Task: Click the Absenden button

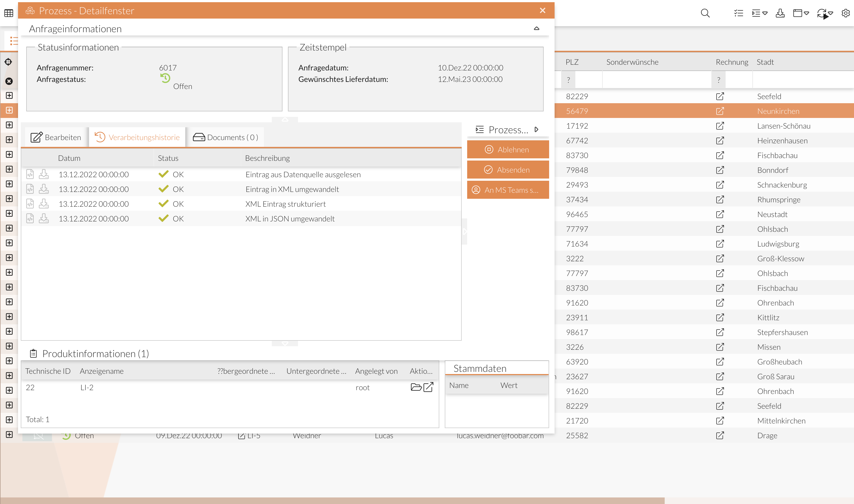Action: pos(508,170)
